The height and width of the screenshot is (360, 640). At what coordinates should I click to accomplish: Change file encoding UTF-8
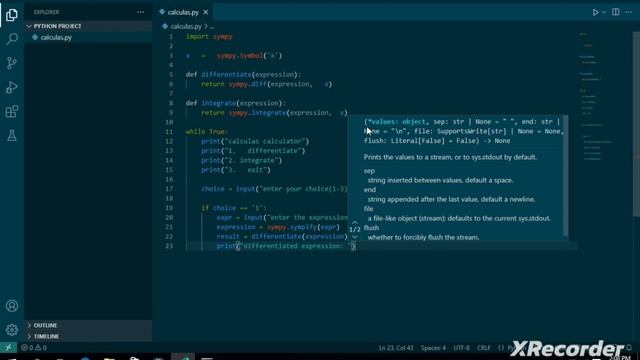[461, 348]
